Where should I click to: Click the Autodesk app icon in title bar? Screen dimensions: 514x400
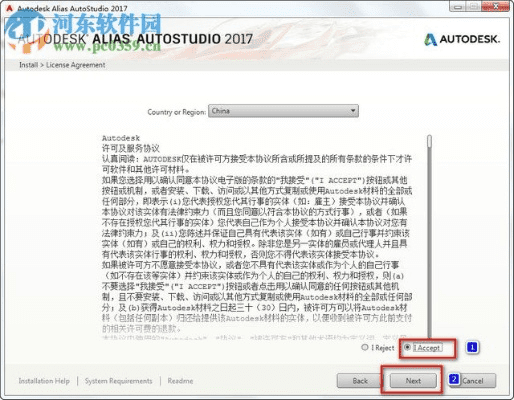[x=10, y=8]
